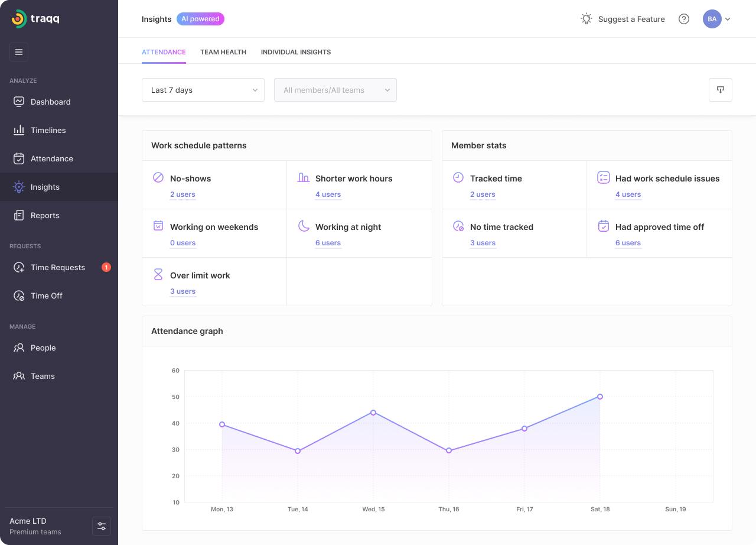Expand the All members/All teams dropdown

(x=335, y=90)
